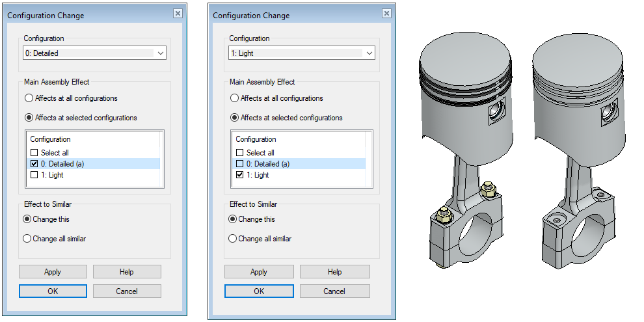
Task: Select 'Affects at all configurations' in Detailed dialog
Action: coord(28,98)
